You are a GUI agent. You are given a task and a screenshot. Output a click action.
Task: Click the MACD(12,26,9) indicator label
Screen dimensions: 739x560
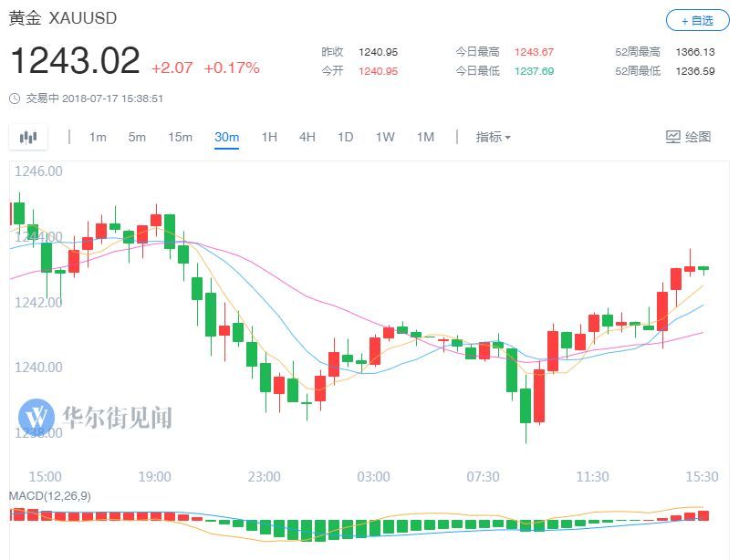[50, 496]
